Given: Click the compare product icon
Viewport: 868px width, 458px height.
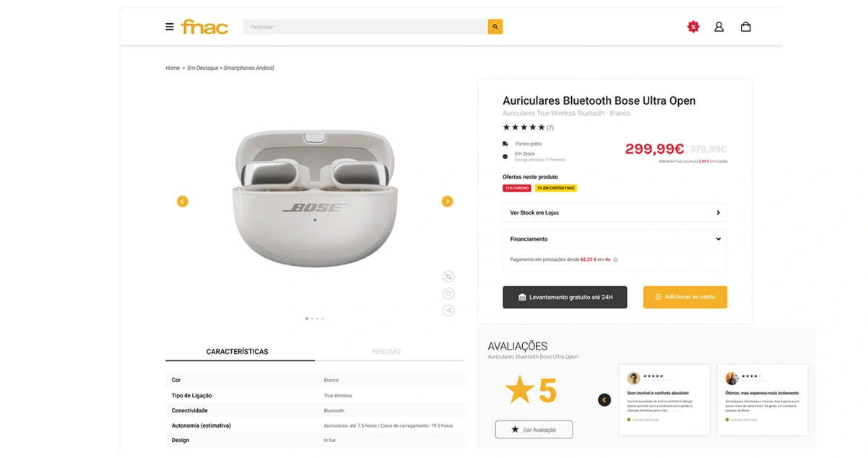Looking at the screenshot, I should (448, 277).
